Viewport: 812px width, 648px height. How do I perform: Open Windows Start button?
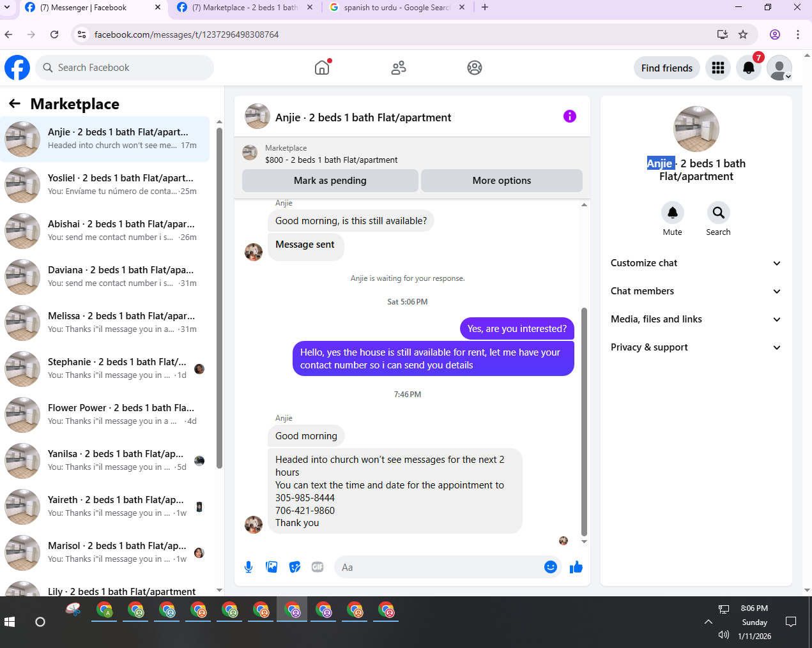tap(10, 622)
